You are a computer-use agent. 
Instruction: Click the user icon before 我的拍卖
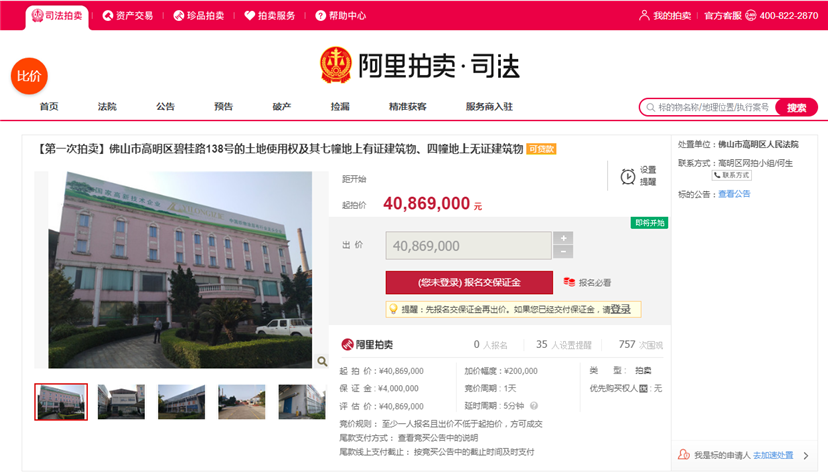(644, 15)
